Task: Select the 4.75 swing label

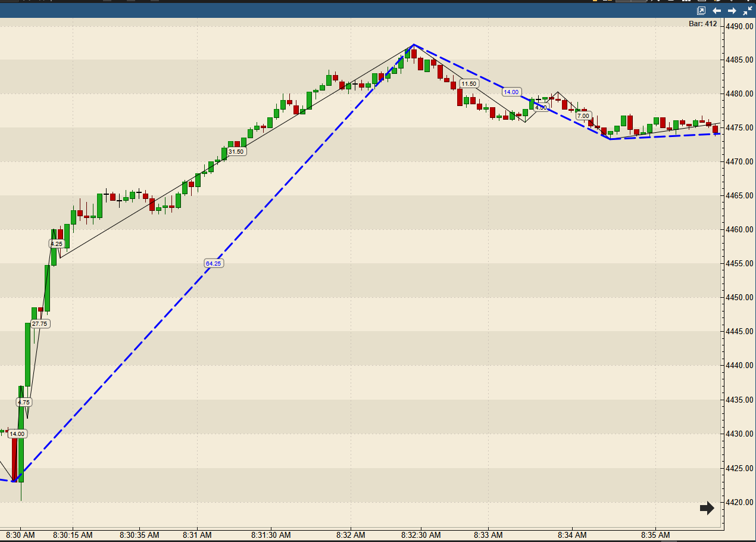Action: coord(24,402)
